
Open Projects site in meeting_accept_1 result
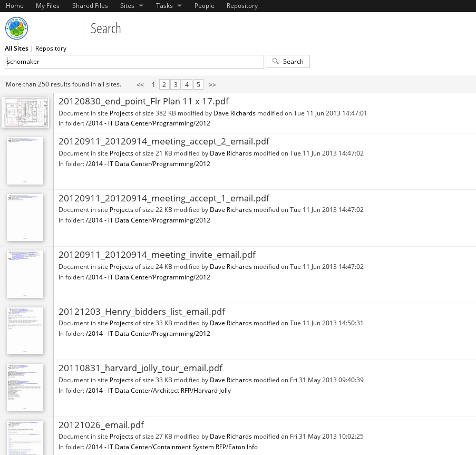(x=121, y=210)
